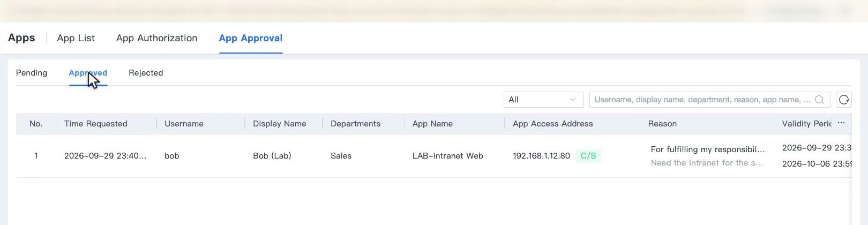Open the Rejected sub-tab
868x225 pixels.
click(146, 73)
